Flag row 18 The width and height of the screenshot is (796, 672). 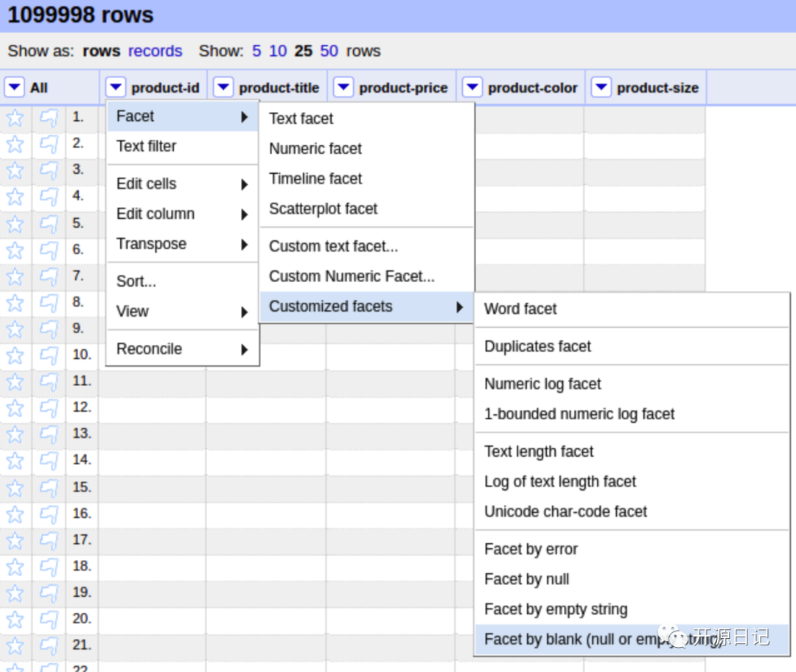point(49,567)
